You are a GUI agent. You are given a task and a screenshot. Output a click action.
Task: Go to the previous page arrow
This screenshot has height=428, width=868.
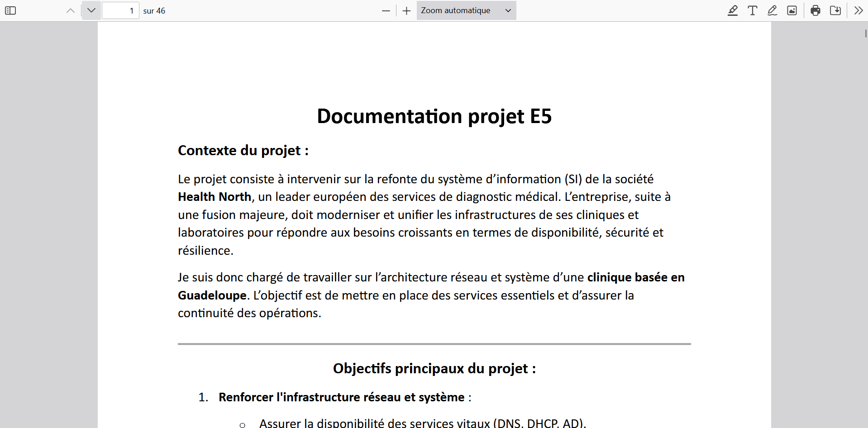(x=71, y=10)
